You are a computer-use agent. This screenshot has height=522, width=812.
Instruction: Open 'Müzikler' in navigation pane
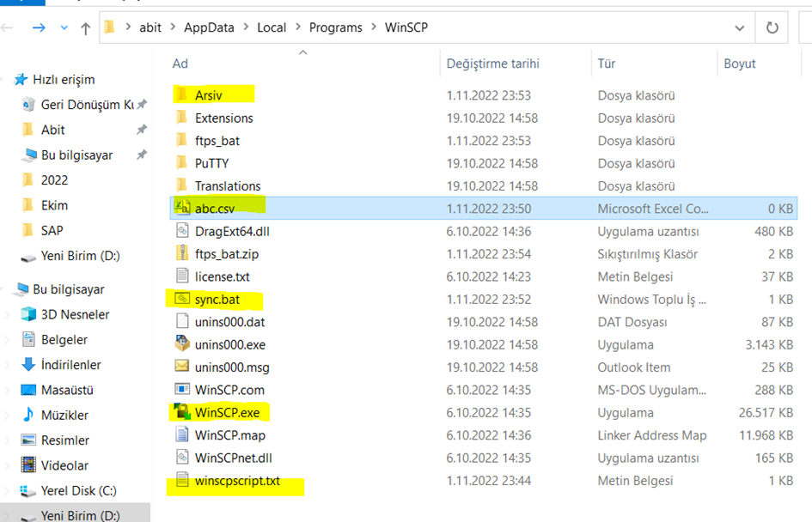64,416
